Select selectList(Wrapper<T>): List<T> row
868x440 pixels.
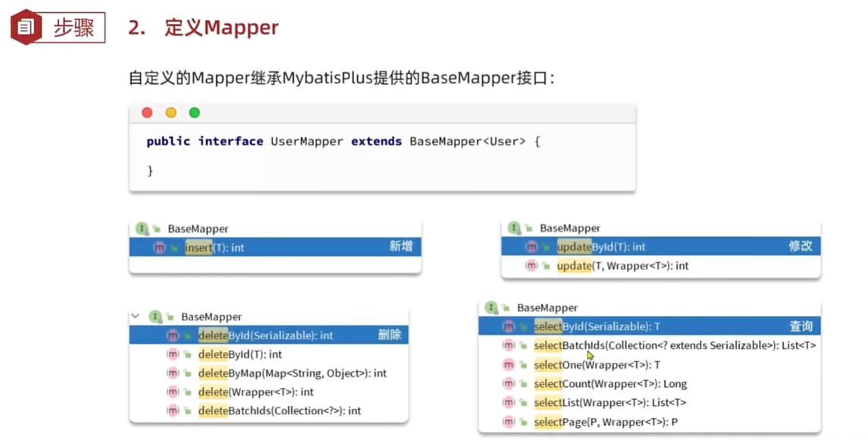click(650, 402)
